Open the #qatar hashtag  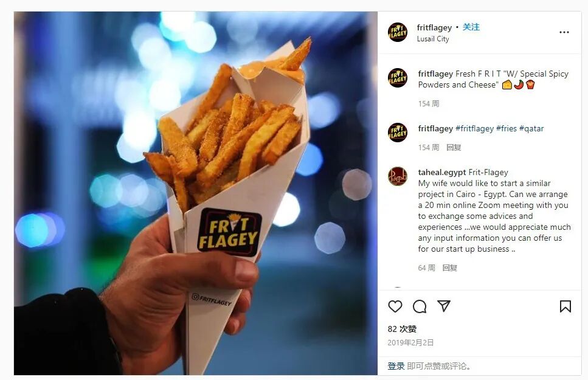coord(531,128)
